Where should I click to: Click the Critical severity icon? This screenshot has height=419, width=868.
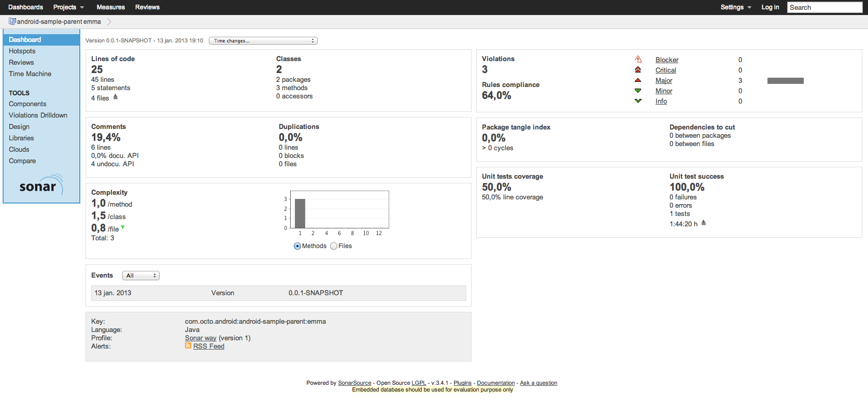pos(638,70)
